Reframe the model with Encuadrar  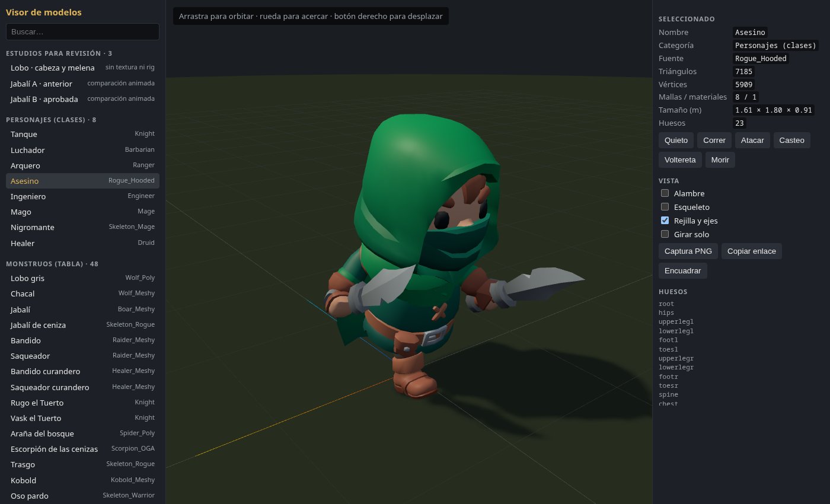682,271
